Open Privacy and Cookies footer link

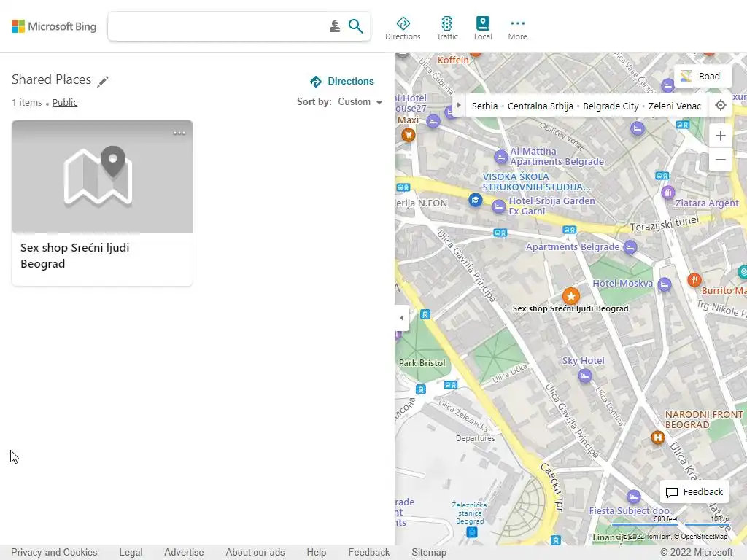[54, 553]
